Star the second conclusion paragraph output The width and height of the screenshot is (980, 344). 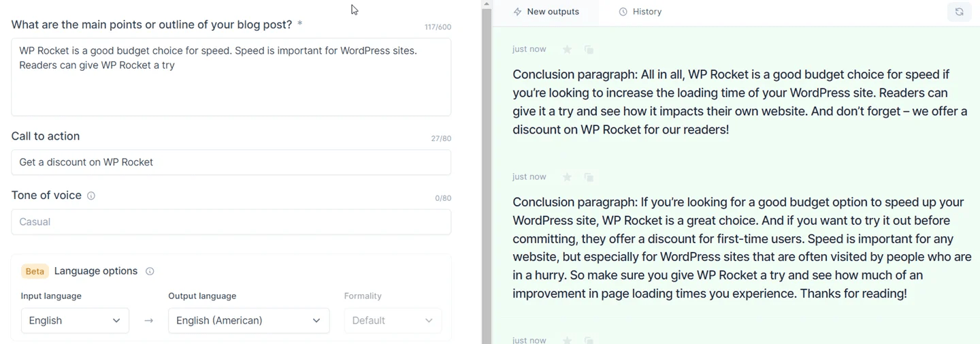click(x=567, y=177)
